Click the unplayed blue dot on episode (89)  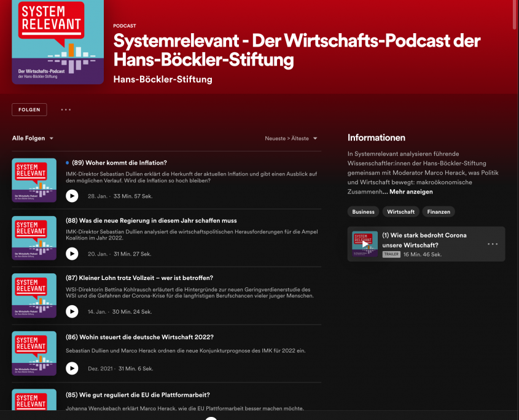[67, 163]
